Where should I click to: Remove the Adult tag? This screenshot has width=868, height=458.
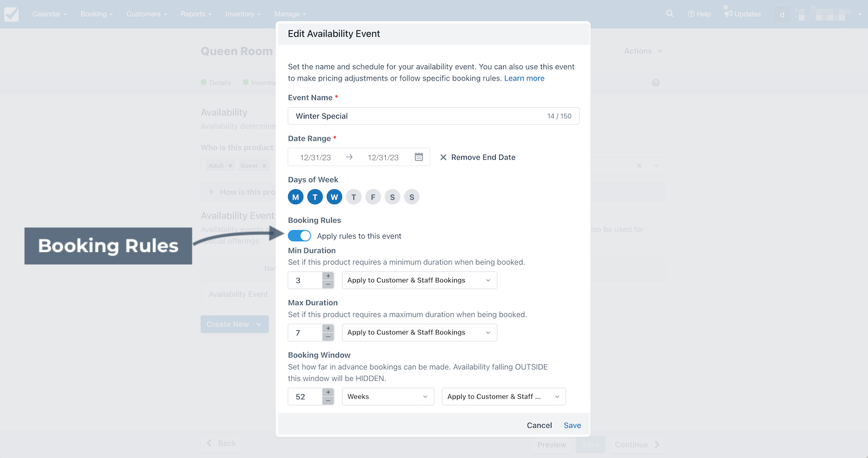tap(230, 166)
